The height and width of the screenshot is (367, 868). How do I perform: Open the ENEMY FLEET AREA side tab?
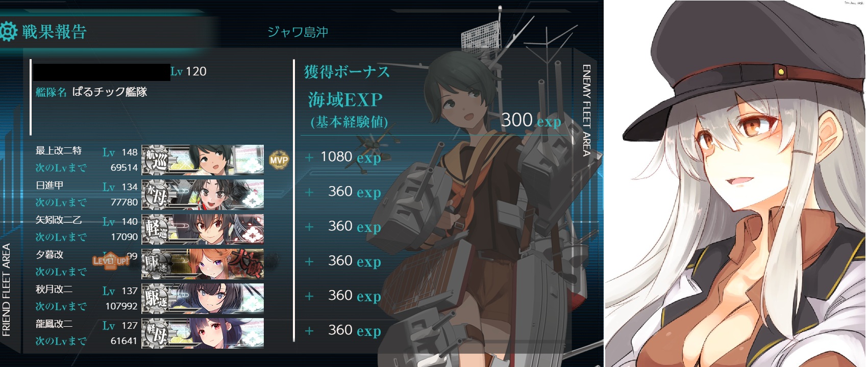tap(586, 111)
